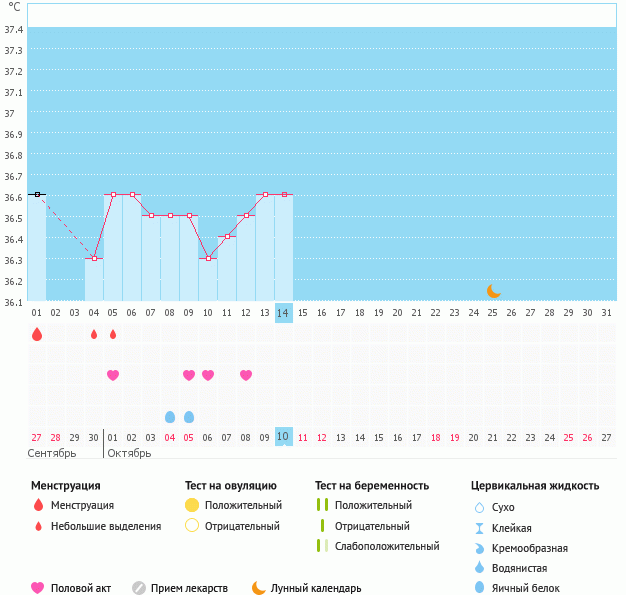Click the grey medication icon in the legend
Image resolution: width=626 pixels, height=595 pixels.
pyautogui.click(x=139, y=588)
